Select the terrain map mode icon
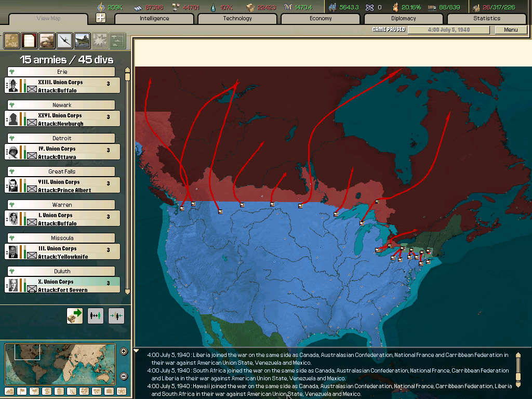532x399 pixels. pos(9,391)
